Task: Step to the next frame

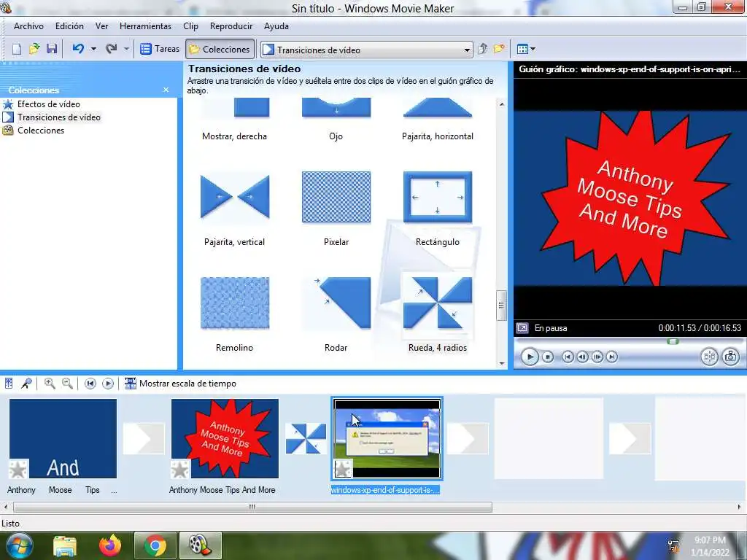Action: click(x=597, y=357)
